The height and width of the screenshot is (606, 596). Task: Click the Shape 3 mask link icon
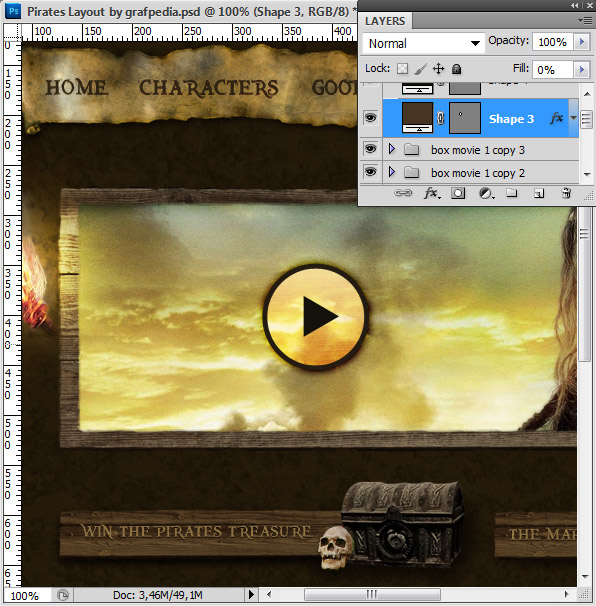click(x=440, y=118)
